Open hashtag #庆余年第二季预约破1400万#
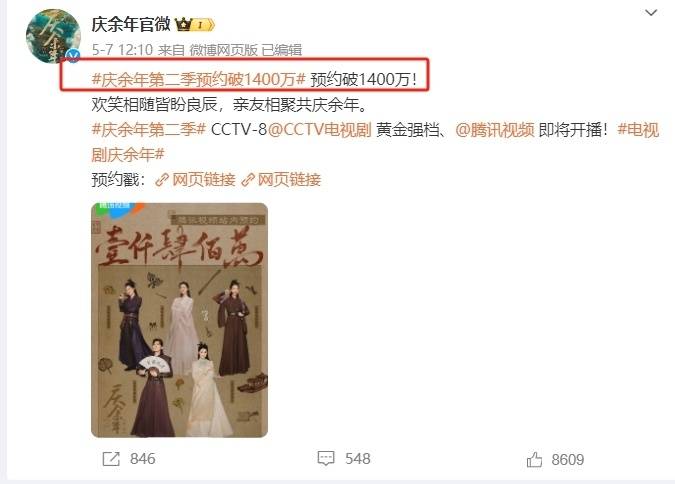 click(198, 79)
